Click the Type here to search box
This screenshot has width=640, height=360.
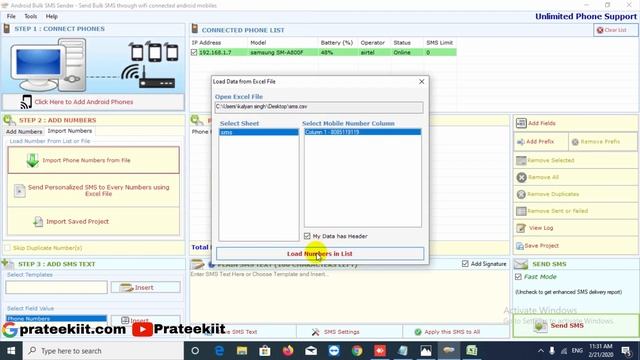click(103, 351)
